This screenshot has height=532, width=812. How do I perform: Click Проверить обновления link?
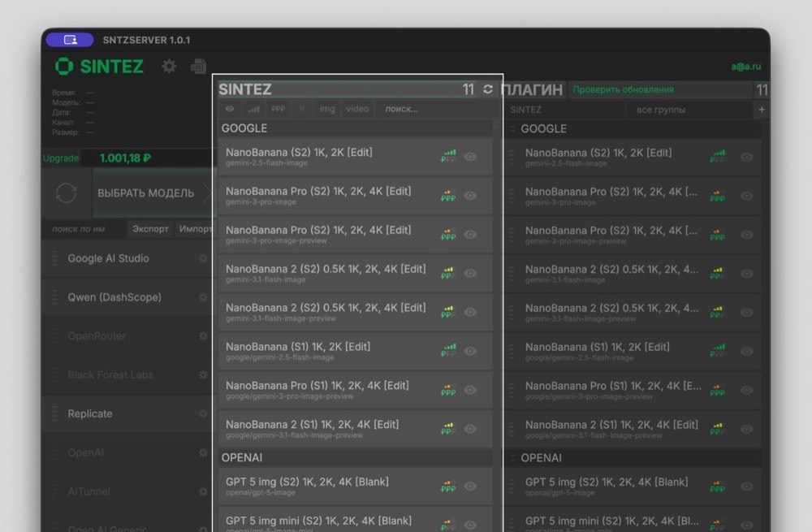624,89
